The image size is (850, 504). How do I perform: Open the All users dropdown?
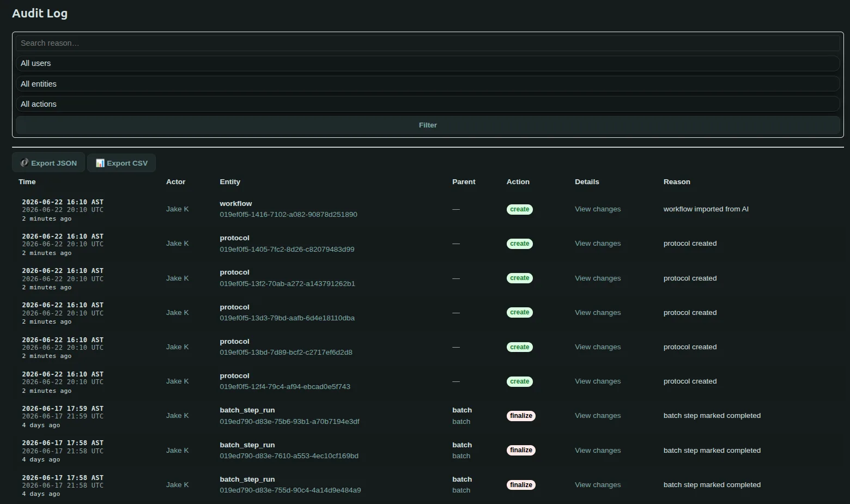(x=428, y=63)
